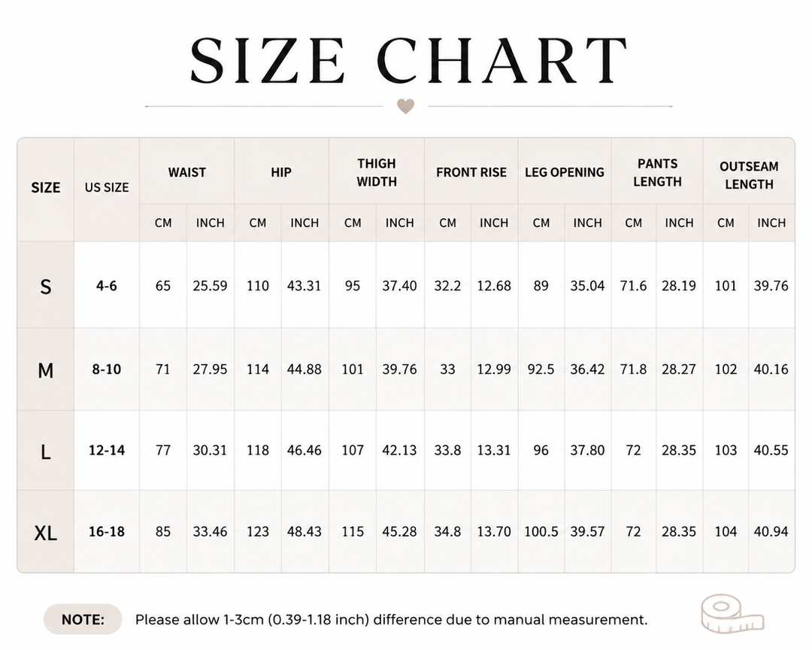Select the S size row label
Screen dimensions: 812x650
tap(46, 286)
